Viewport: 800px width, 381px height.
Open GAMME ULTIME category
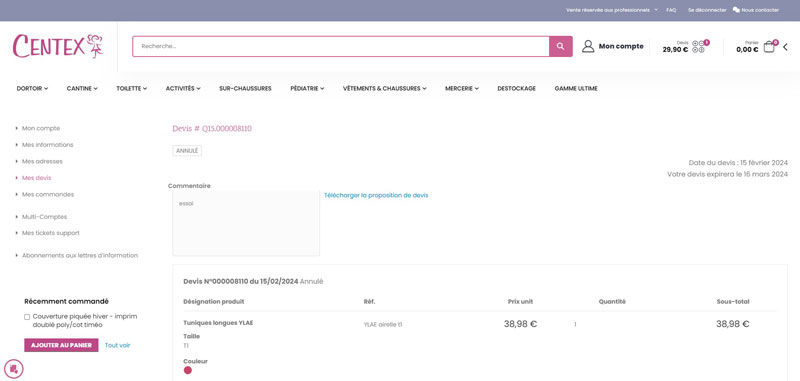(x=576, y=88)
